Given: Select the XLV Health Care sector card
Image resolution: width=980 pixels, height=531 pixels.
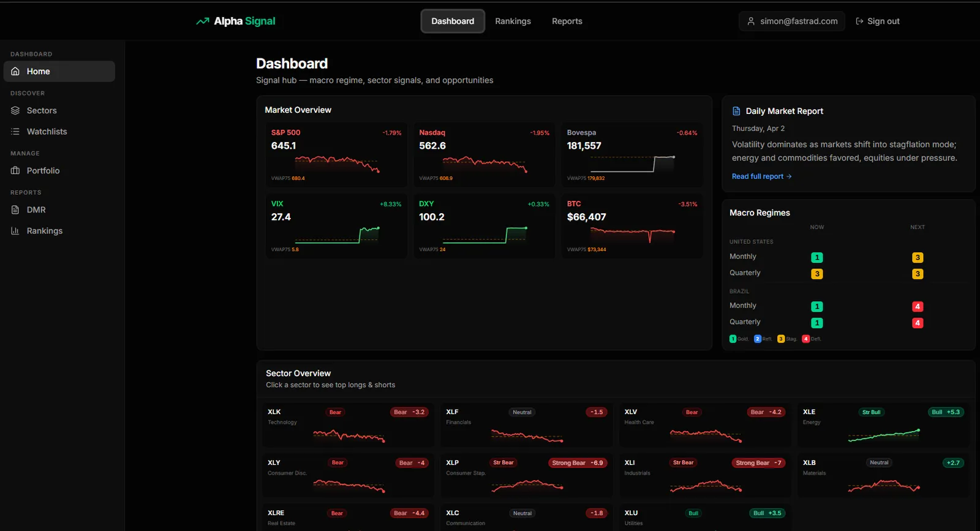Looking at the screenshot, I should pyautogui.click(x=705, y=424).
